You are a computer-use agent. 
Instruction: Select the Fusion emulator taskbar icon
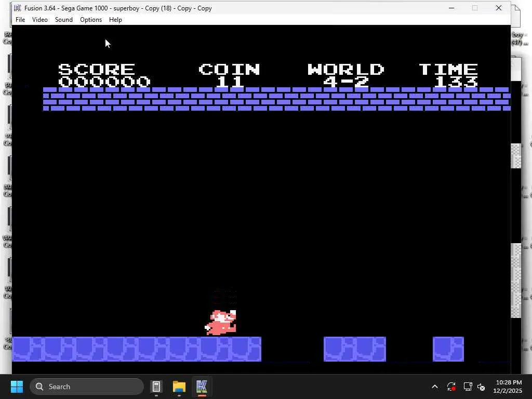pos(202,387)
